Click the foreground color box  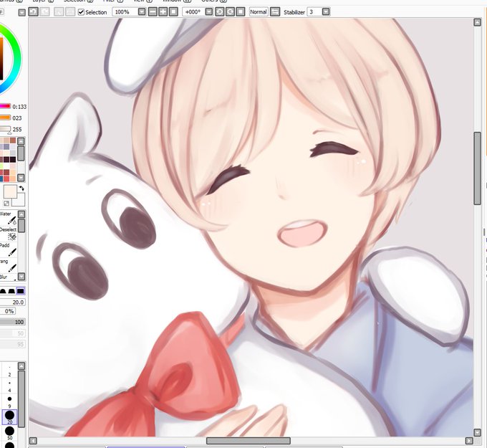[x=10, y=191]
